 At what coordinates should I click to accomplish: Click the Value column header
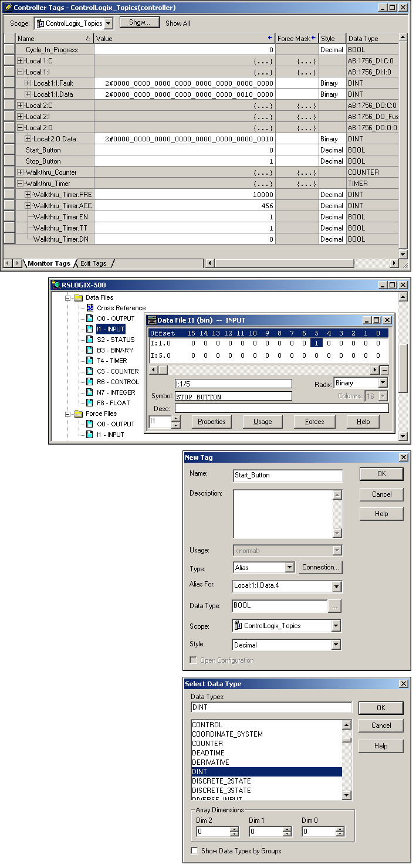coord(185,39)
